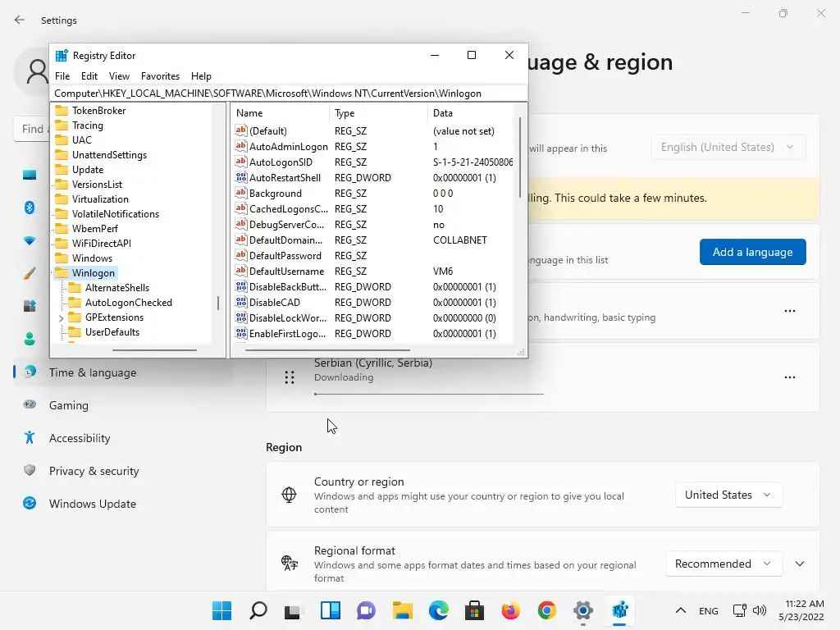Open the View menu in Registry Editor
This screenshot has height=630, width=840.
(x=119, y=76)
